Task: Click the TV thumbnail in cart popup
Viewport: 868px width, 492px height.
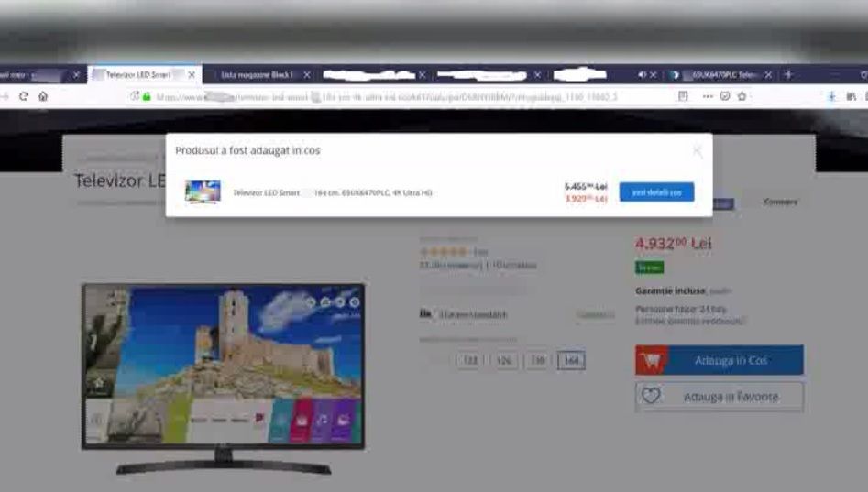Action: point(203,192)
